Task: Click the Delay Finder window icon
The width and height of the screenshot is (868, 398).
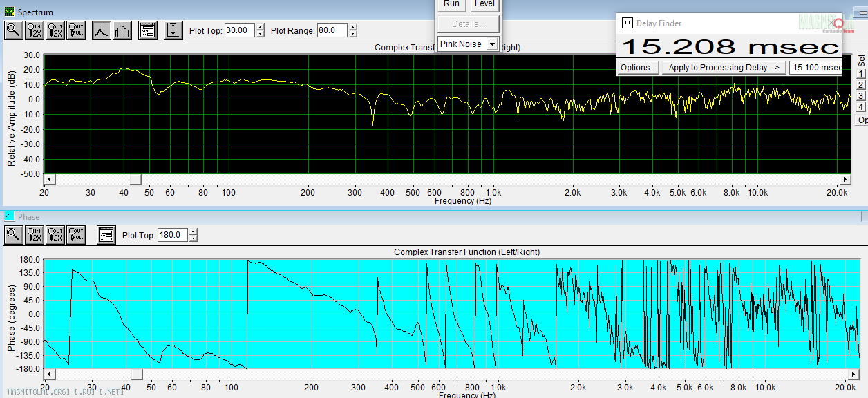Action: click(x=628, y=23)
